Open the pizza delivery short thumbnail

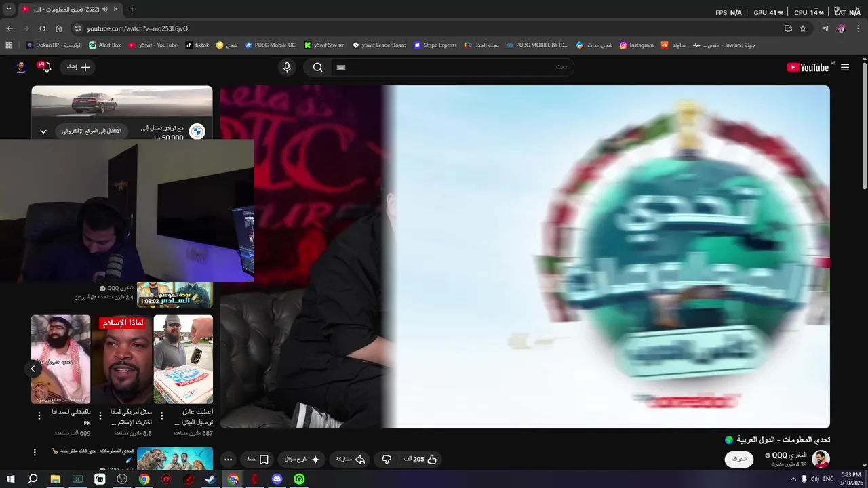tap(183, 359)
